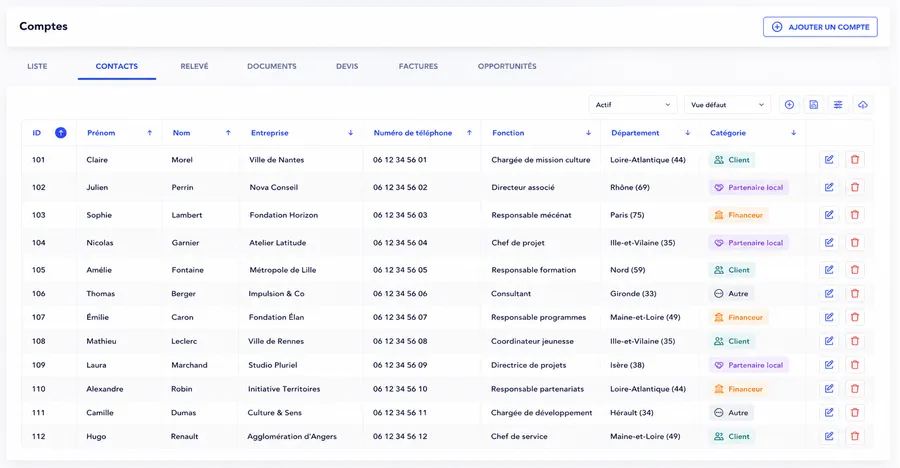Click the add (plus circle) toolbar icon
900x468 pixels.
(x=789, y=105)
